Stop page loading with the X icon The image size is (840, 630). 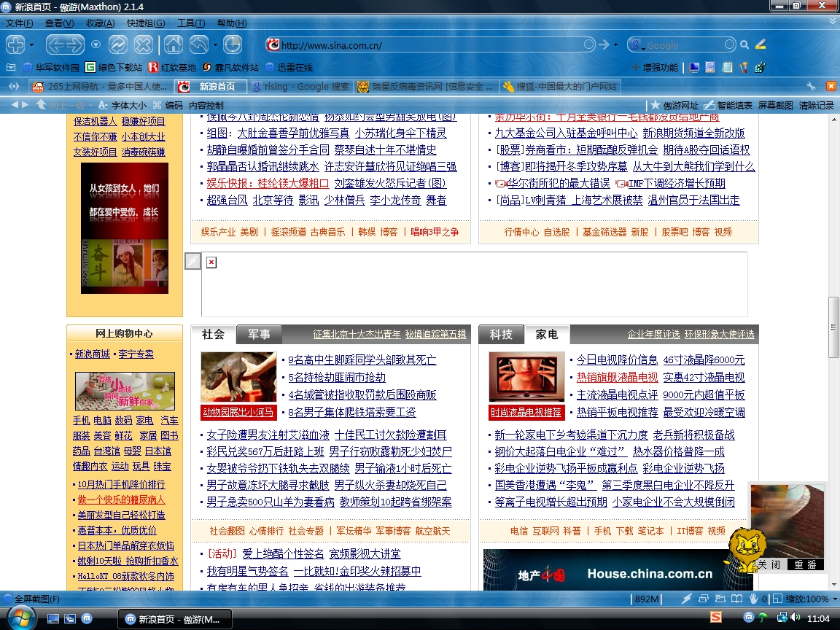point(143,44)
